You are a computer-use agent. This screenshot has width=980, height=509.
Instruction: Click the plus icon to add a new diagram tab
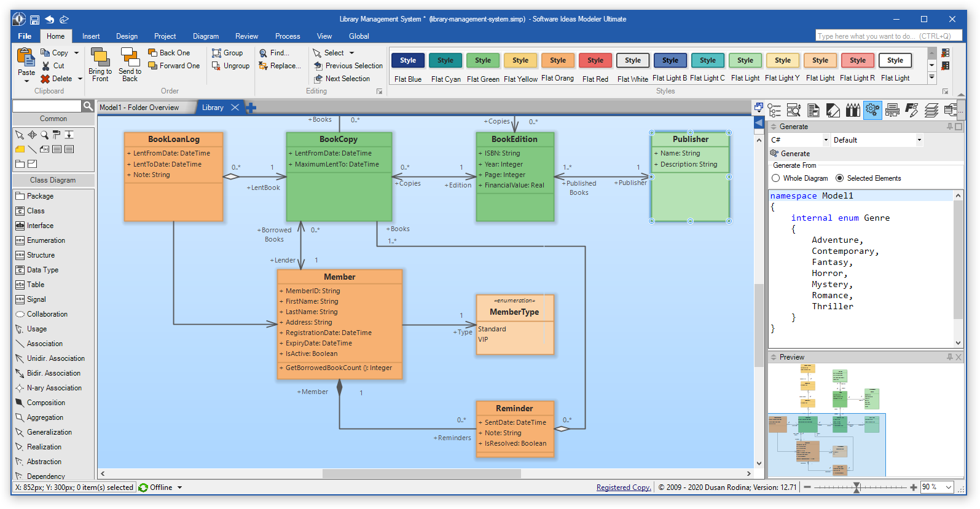point(251,108)
